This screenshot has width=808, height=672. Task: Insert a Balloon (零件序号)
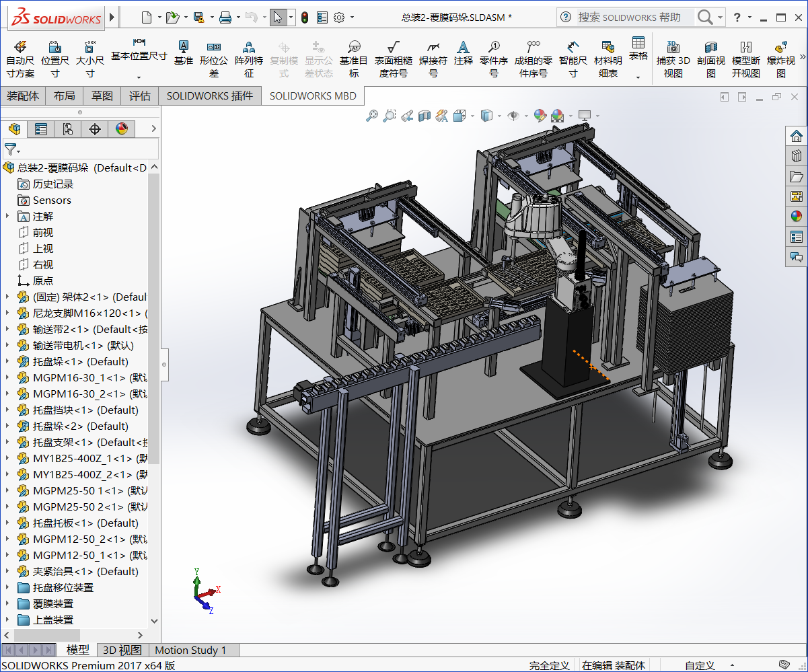[494, 59]
